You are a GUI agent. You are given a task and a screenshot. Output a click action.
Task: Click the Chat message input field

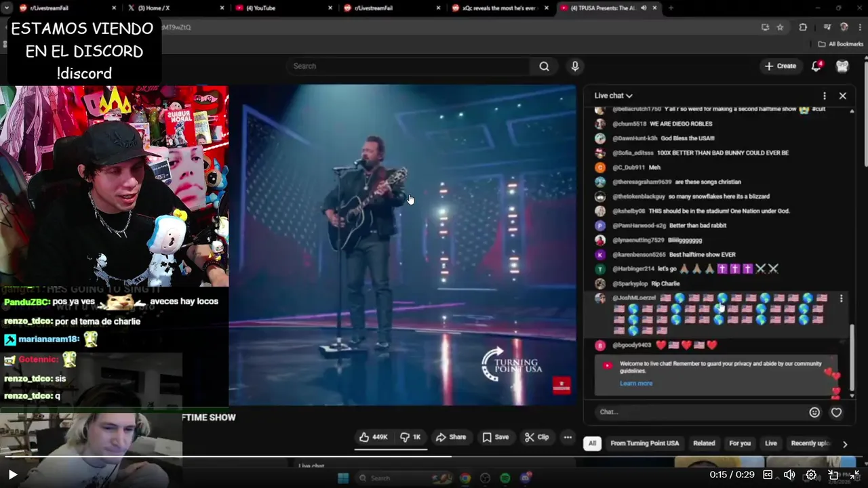(699, 411)
